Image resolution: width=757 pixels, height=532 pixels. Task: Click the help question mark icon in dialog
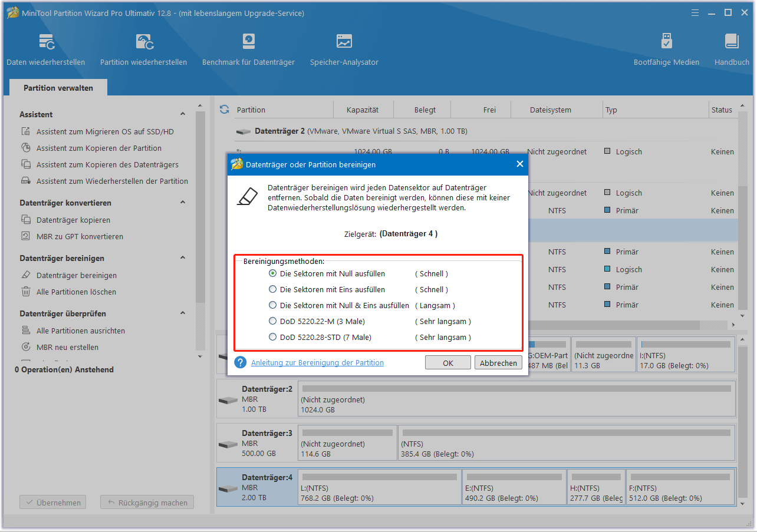240,362
